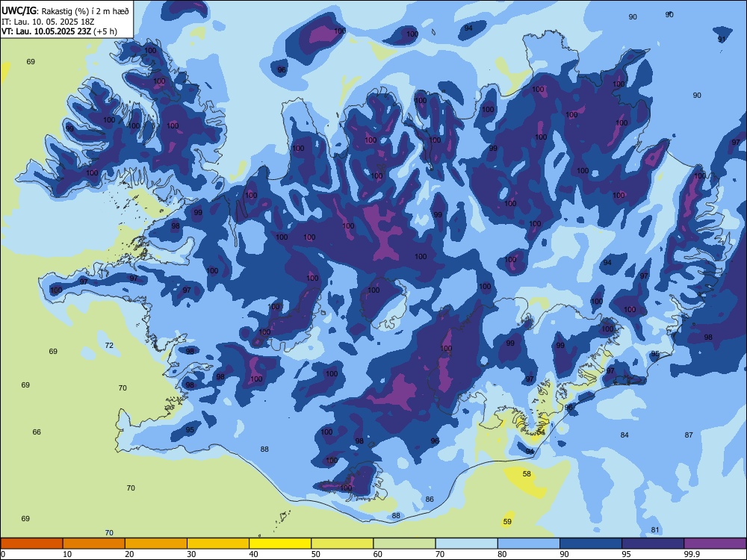747x560 pixels.
Task: Click the pale blue 70–80 legend swatch
Action: [x=466, y=544]
